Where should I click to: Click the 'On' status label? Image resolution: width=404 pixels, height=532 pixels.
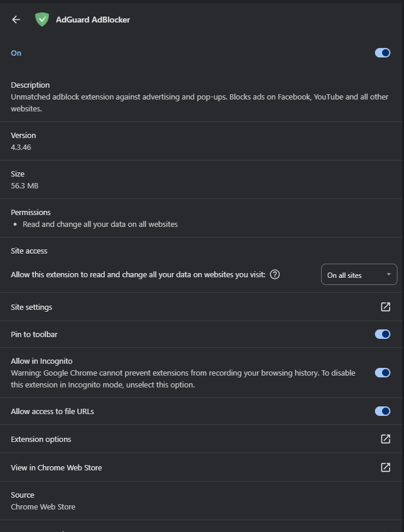[16, 53]
